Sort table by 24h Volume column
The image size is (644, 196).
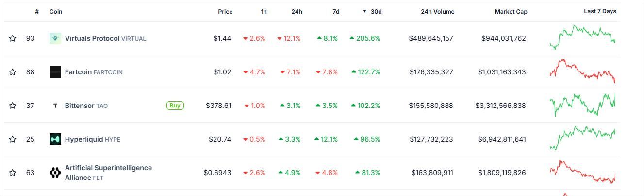click(437, 11)
